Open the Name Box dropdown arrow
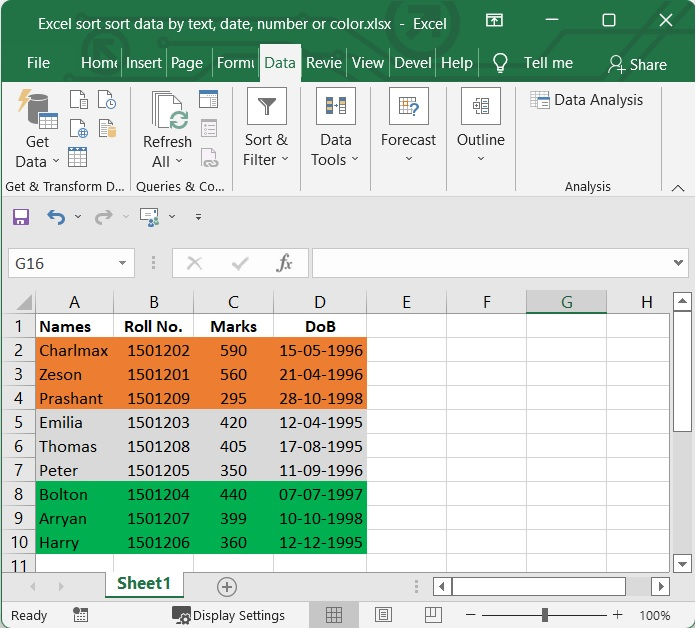 coord(123,264)
